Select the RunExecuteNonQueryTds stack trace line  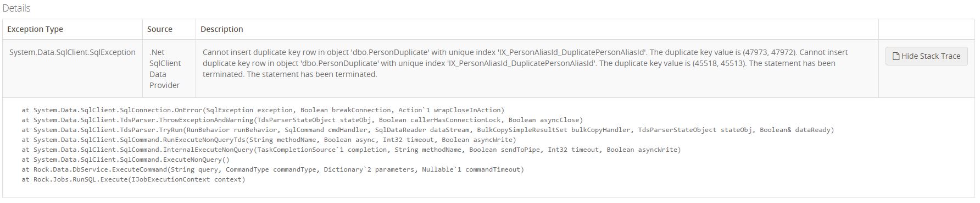269,140
